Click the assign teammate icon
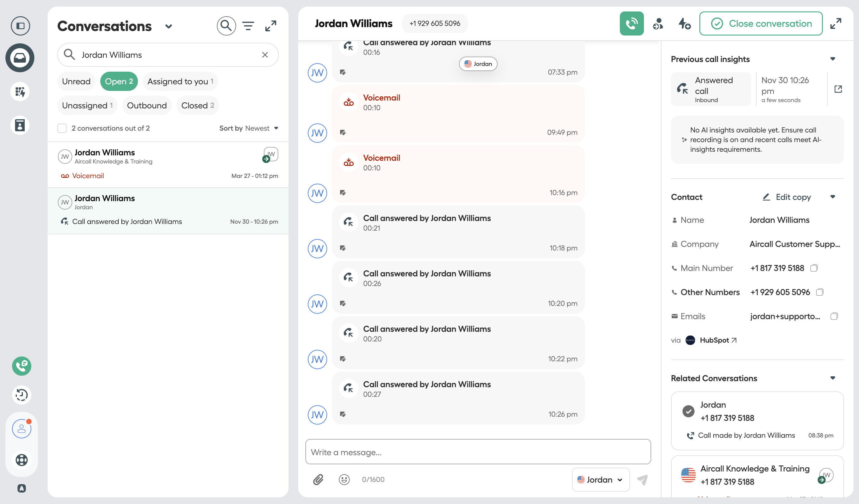The height and width of the screenshot is (504, 859). [x=658, y=23]
